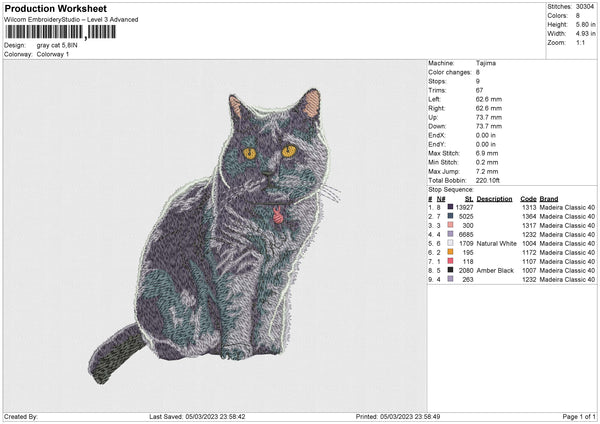The width and height of the screenshot is (600, 424).
Task: Click stitch count 6685 in row 4
Action: pos(466,234)
